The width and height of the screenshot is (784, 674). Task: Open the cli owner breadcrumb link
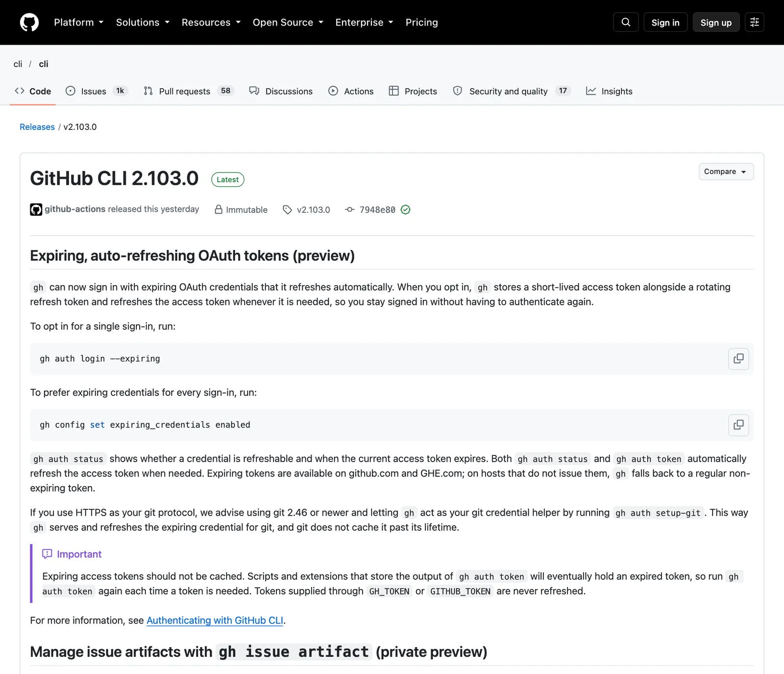click(18, 64)
